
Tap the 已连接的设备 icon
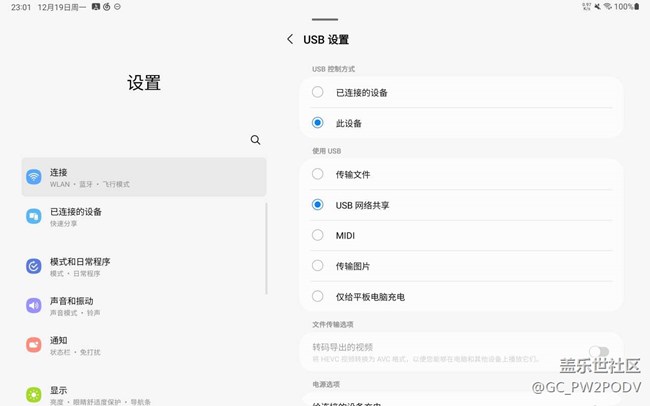point(34,216)
